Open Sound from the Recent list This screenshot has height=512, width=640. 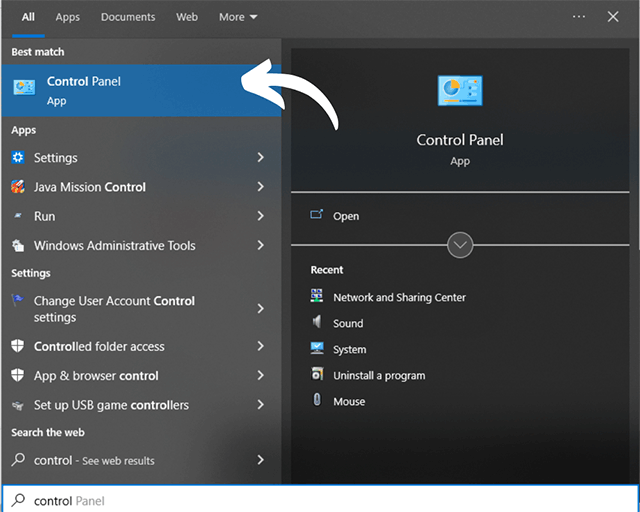click(348, 323)
